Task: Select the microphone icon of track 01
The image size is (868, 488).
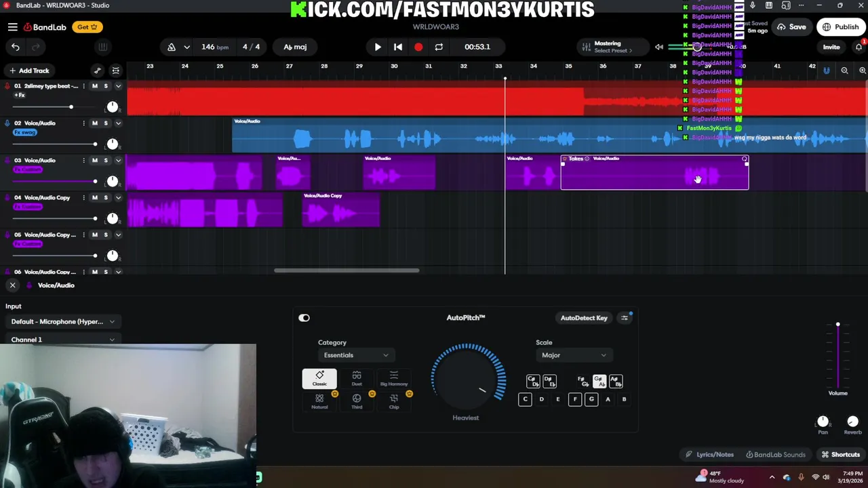Action: 7,86
